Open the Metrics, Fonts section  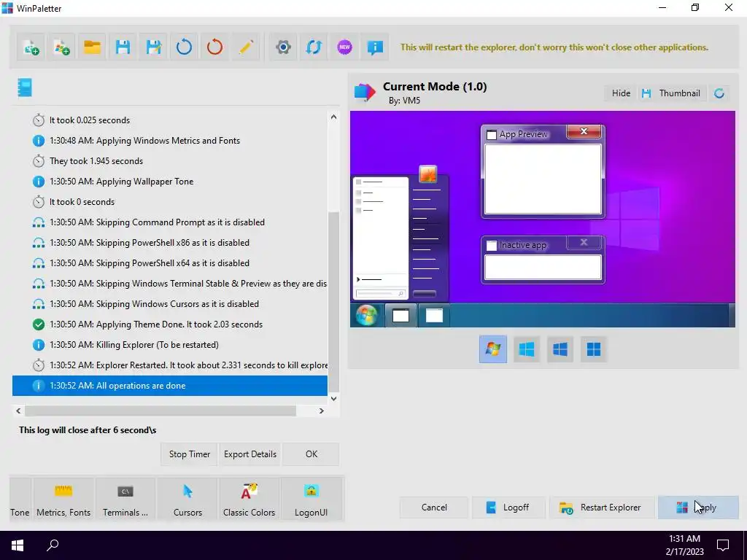click(63, 499)
